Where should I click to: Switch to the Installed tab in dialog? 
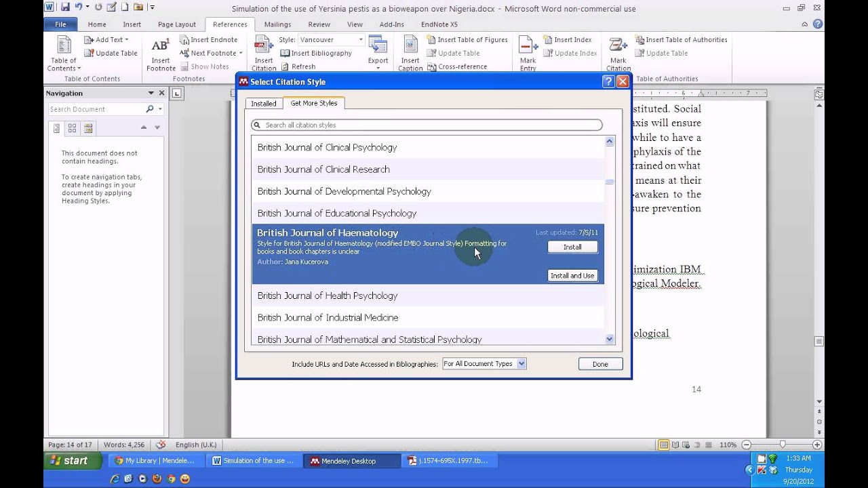point(264,104)
